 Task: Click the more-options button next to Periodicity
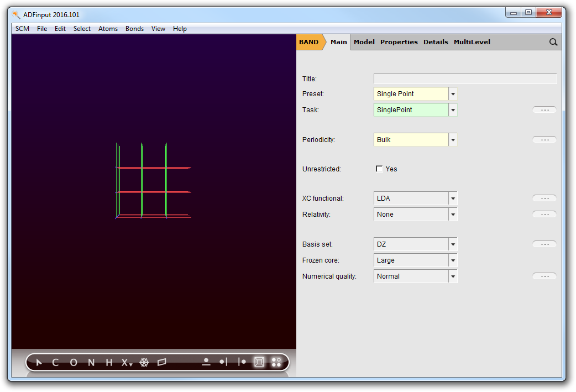544,140
